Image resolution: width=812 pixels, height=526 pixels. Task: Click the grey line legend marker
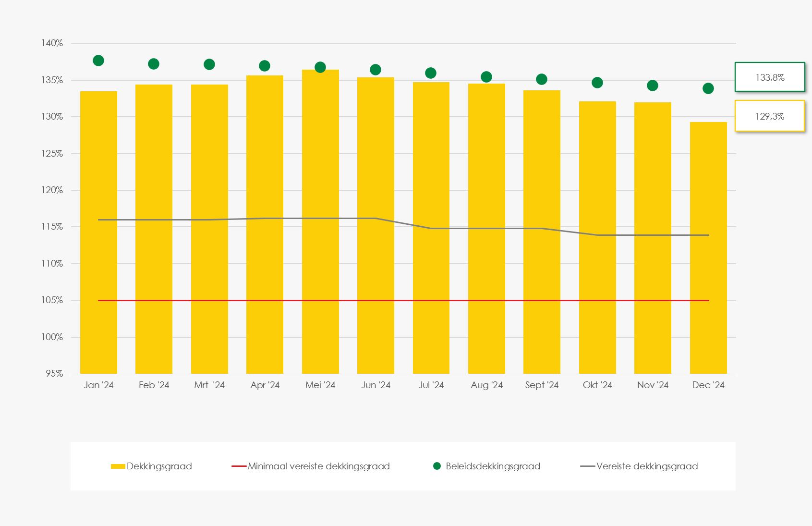(587, 466)
